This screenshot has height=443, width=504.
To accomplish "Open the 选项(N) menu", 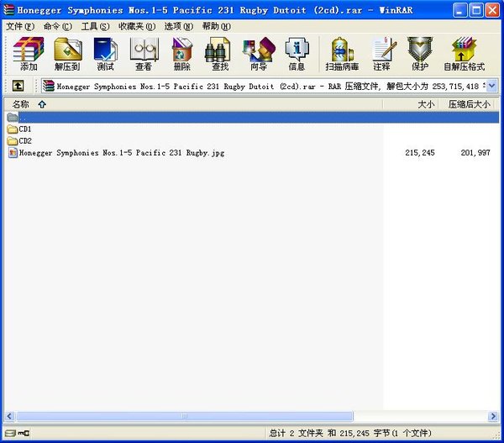I will pyautogui.click(x=179, y=26).
